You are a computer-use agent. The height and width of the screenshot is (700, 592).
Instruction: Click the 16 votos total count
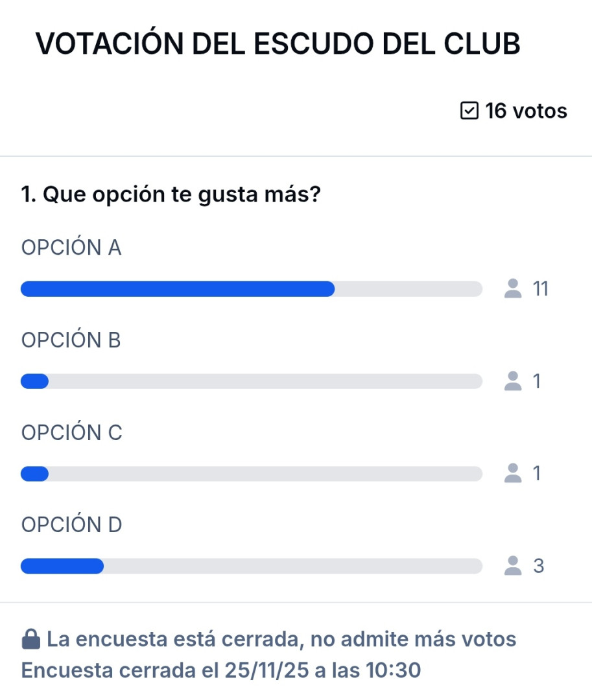[526, 111]
